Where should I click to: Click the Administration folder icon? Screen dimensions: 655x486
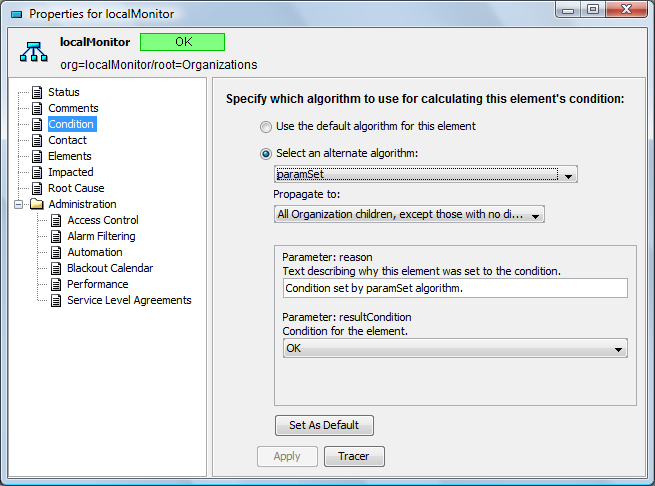pos(37,204)
